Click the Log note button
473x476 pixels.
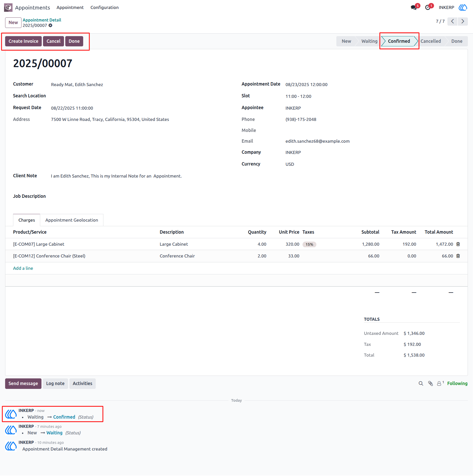[55, 384]
